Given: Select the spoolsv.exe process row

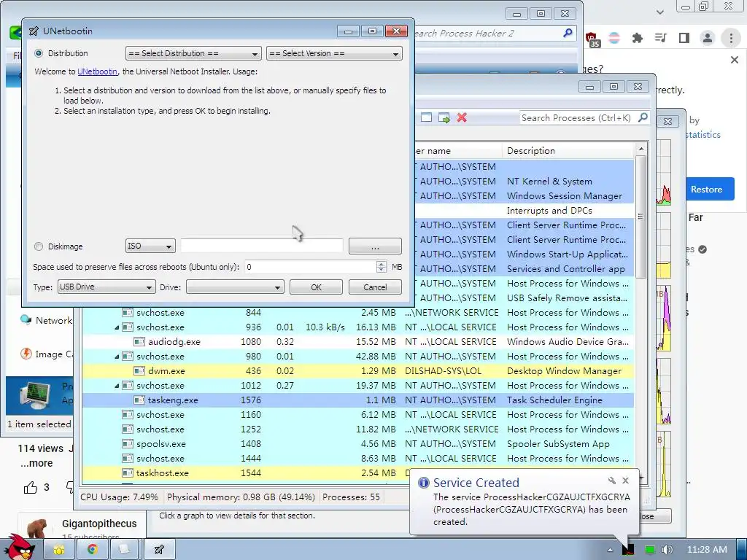Looking at the screenshot, I should [357, 444].
